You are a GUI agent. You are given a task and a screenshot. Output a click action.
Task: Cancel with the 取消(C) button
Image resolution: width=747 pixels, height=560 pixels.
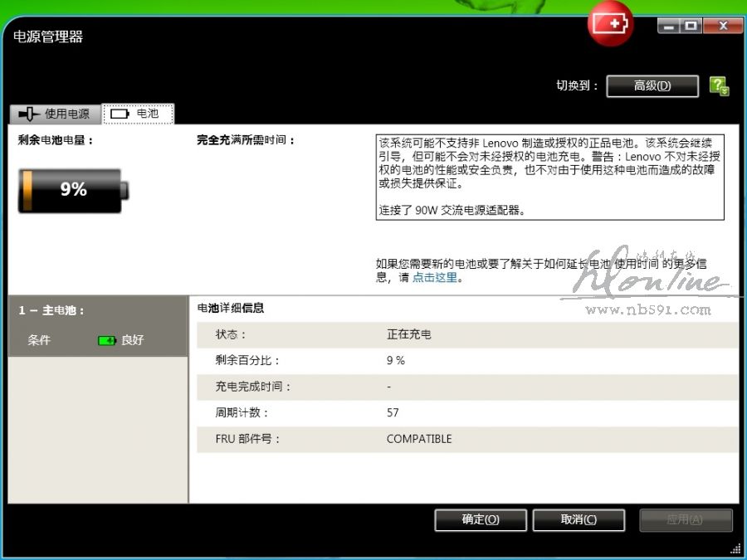(579, 519)
